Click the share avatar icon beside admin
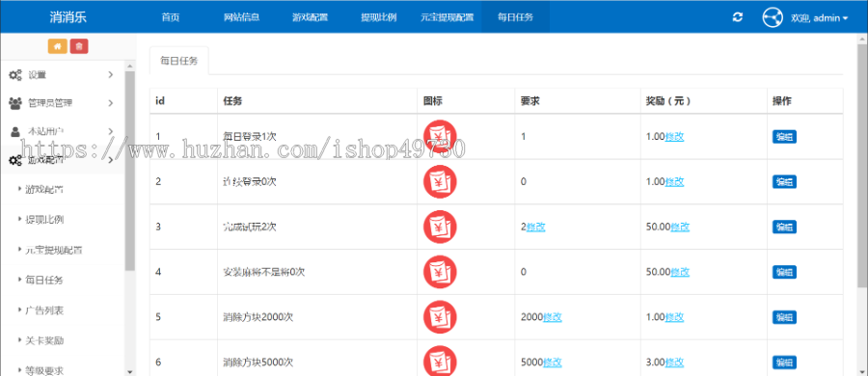Viewport: 868px width, 376px height. click(x=773, y=17)
